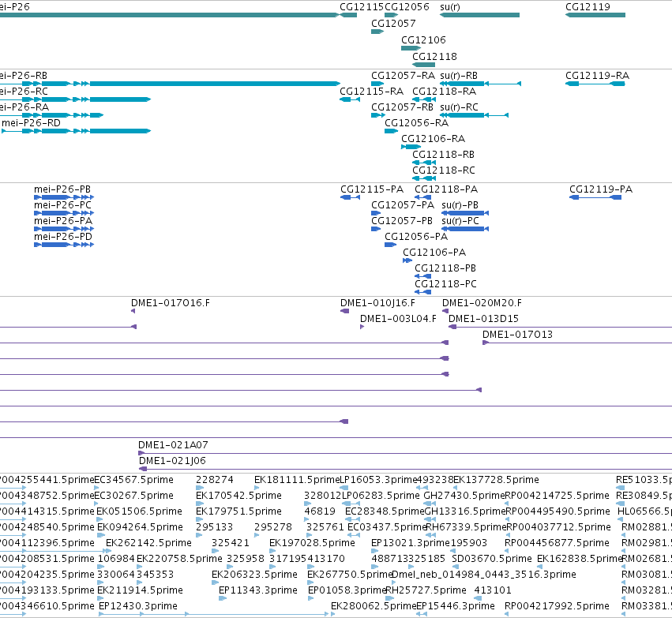Select the CG12119 gene arrow glyph

point(595,15)
